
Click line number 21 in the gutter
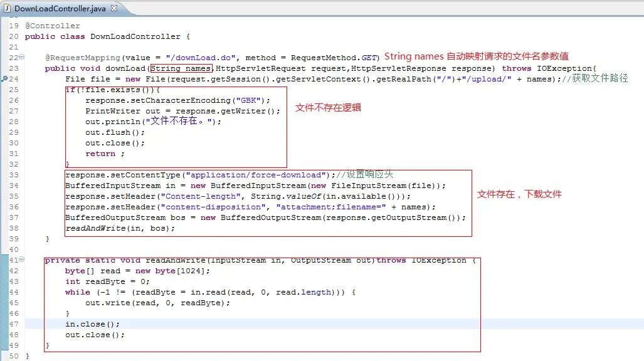click(14, 47)
